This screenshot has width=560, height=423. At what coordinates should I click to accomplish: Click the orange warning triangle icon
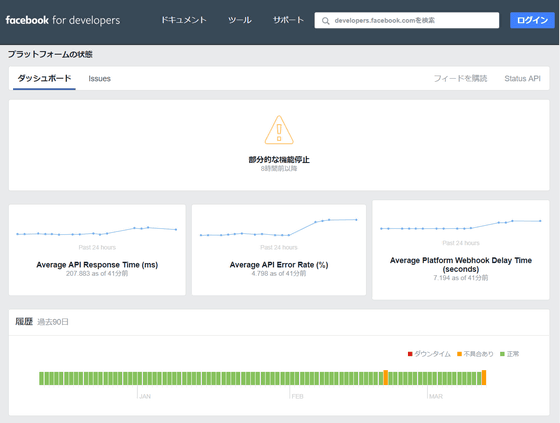[x=279, y=130]
